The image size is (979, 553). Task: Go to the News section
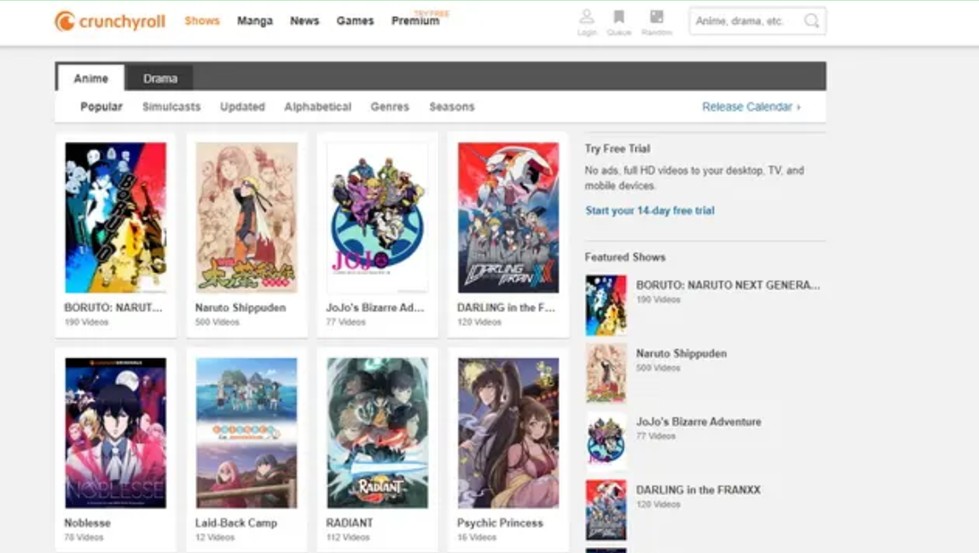click(304, 21)
